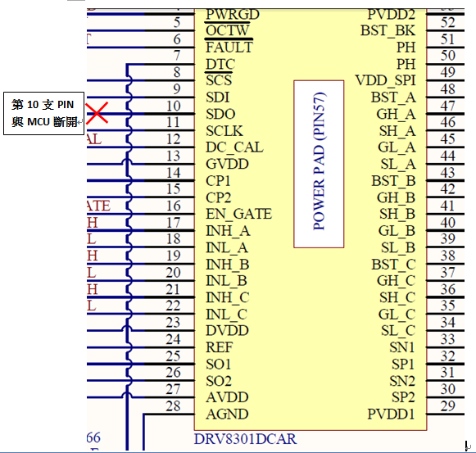Select the BST_C pin label
Screen dimensions: 476x453
pos(394,265)
